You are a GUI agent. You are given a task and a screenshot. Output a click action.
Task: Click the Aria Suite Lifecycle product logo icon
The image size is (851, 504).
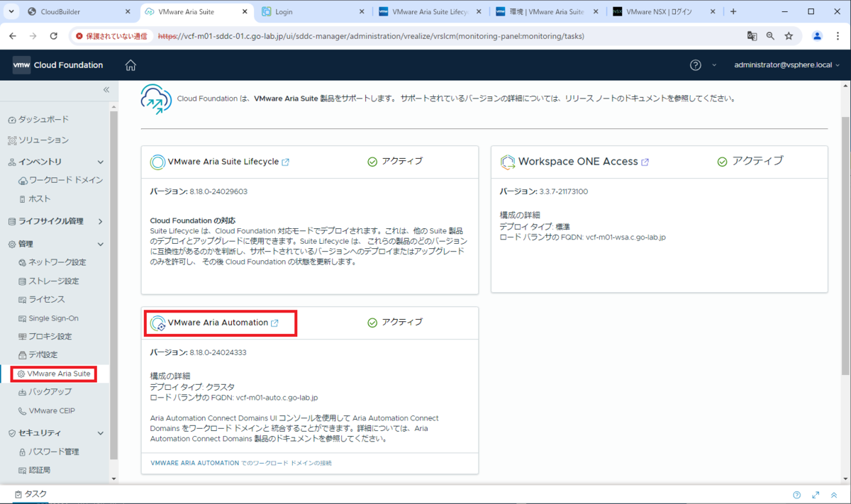click(x=157, y=162)
